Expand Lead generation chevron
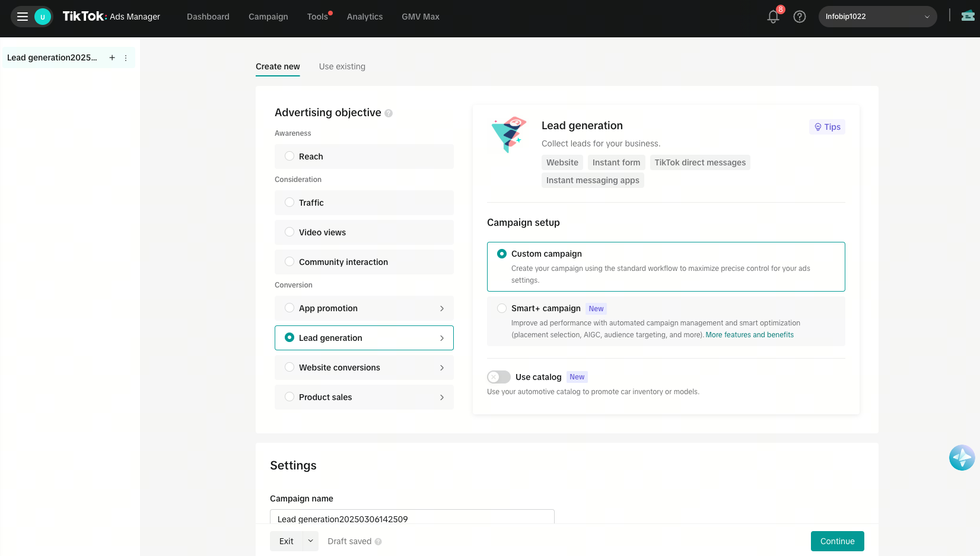This screenshot has width=980, height=556. 442,338
